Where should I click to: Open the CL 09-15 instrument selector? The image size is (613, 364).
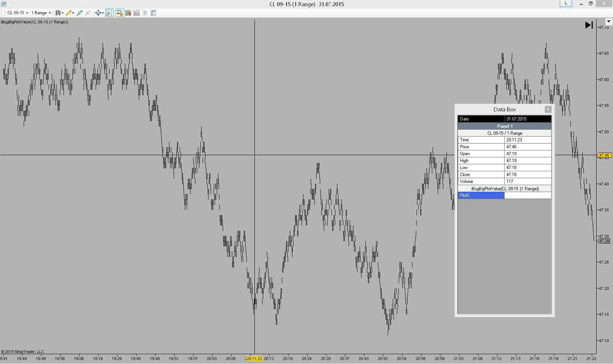click(x=18, y=13)
